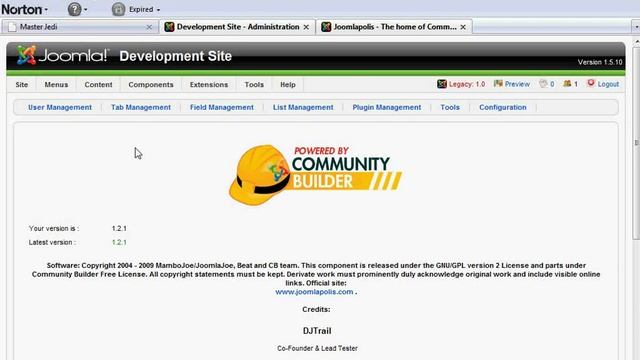Close the Master Jedi tab
640x360 pixels.
(x=149, y=27)
